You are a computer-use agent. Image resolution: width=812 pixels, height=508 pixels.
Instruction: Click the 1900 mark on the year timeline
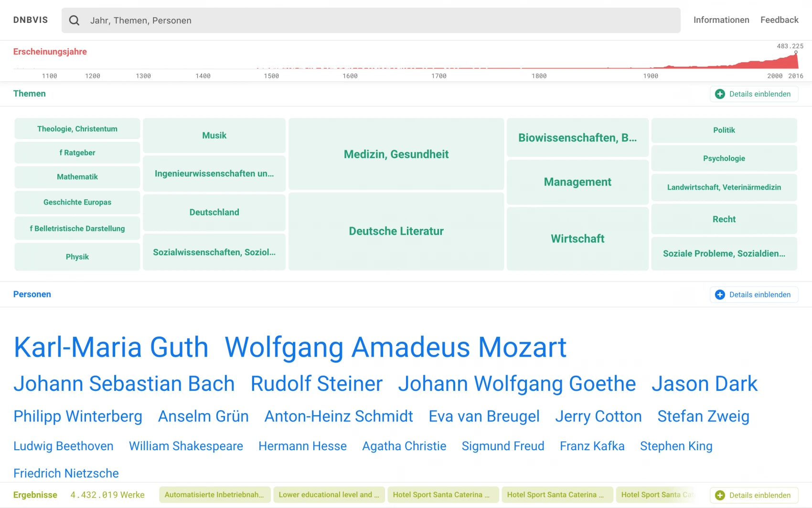tap(650, 76)
